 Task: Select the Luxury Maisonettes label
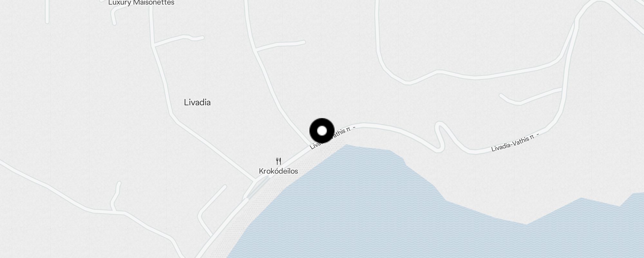(x=141, y=3)
